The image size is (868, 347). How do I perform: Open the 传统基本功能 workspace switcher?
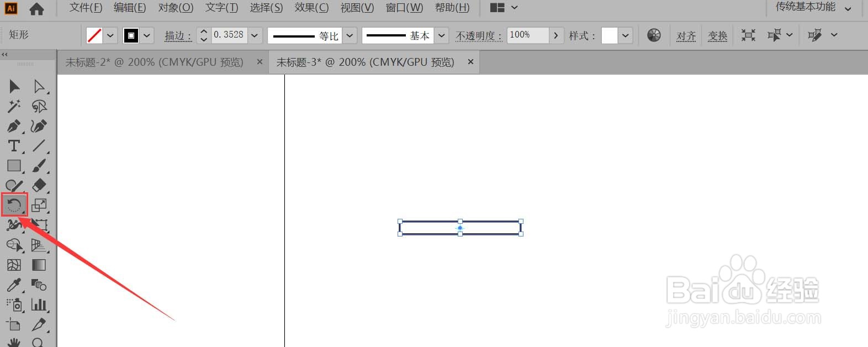coord(814,7)
